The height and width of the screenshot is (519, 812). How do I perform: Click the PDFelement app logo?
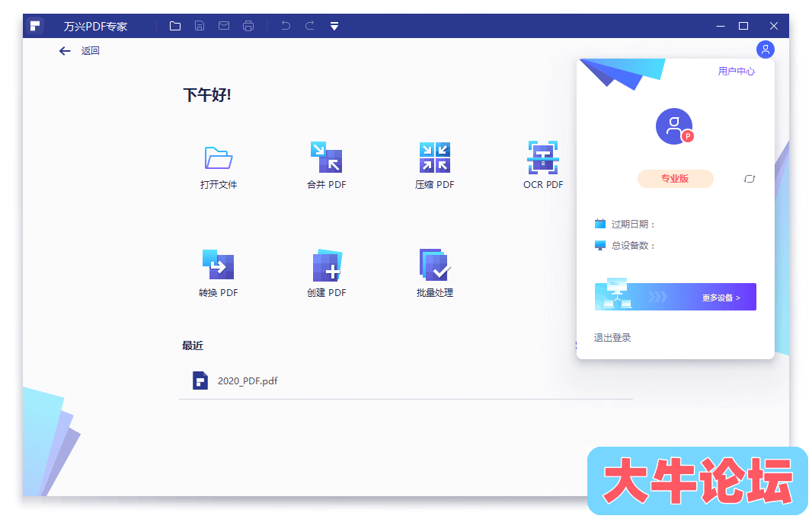tap(35, 26)
